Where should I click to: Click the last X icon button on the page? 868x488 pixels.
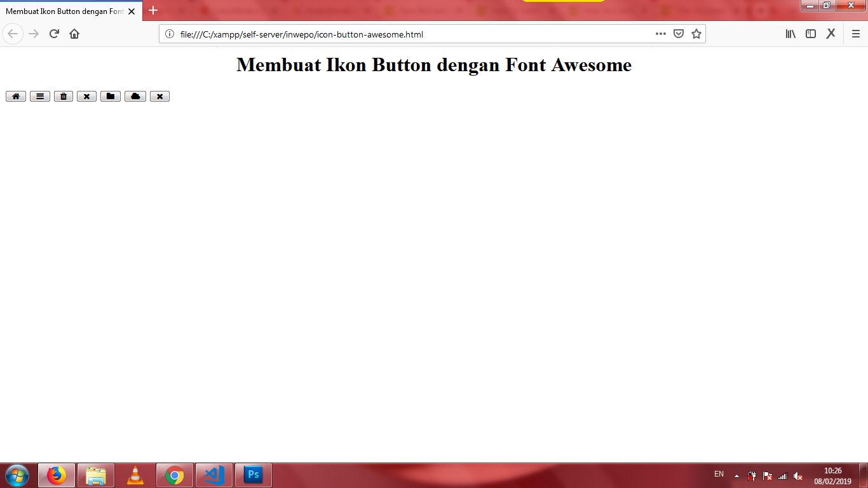[x=159, y=96]
